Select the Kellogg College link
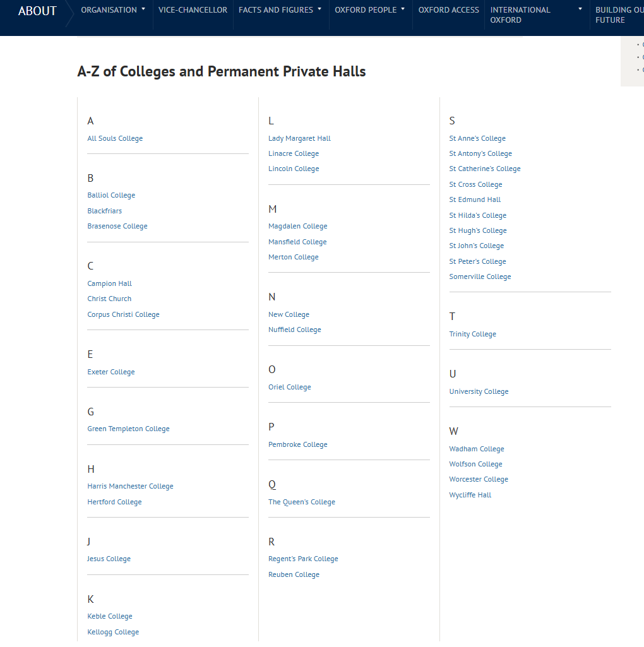This screenshot has width=644, height=647. [x=113, y=632]
